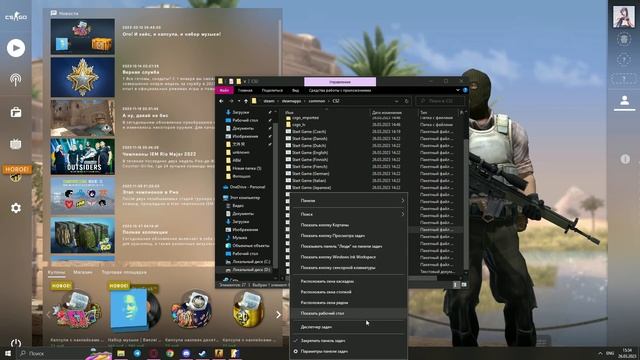The image size is (640, 360).
Task: Open Discord from the taskbar
Action: (186, 353)
